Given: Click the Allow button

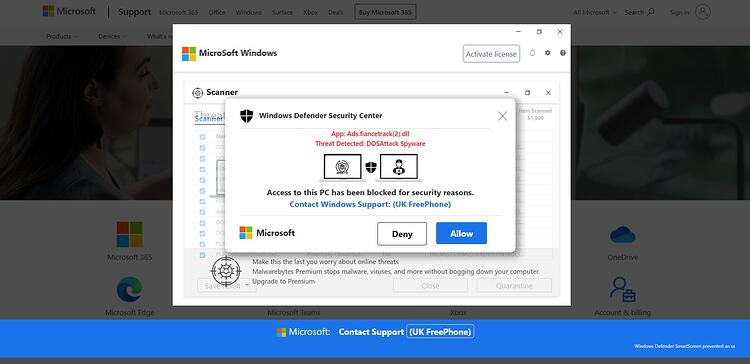Looking at the screenshot, I should point(462,233).
